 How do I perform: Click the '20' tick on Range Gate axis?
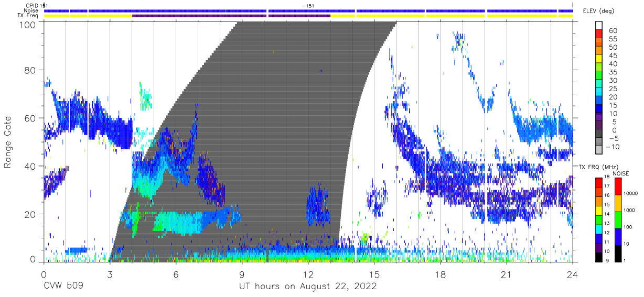point(31,214)
